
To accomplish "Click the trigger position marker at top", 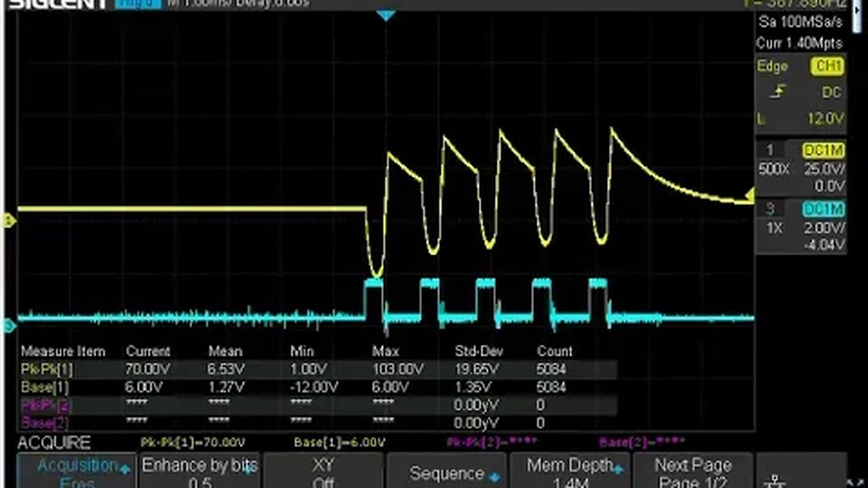I will [386, 15].
